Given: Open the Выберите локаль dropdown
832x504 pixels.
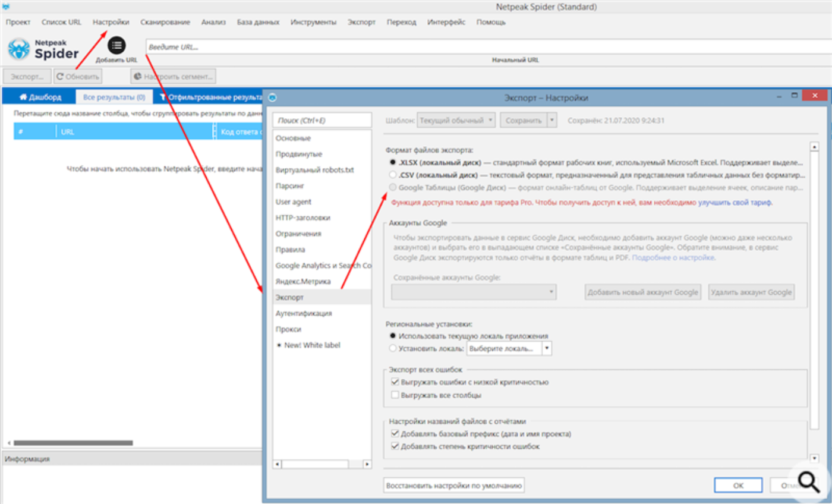Looking at the screenshot, I should pyautogui.click(x=509, y=348).
